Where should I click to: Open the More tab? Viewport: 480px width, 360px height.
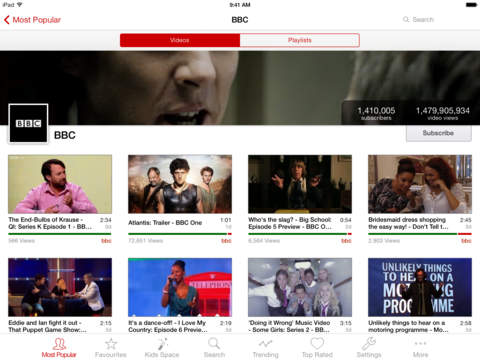click(420, 348)
